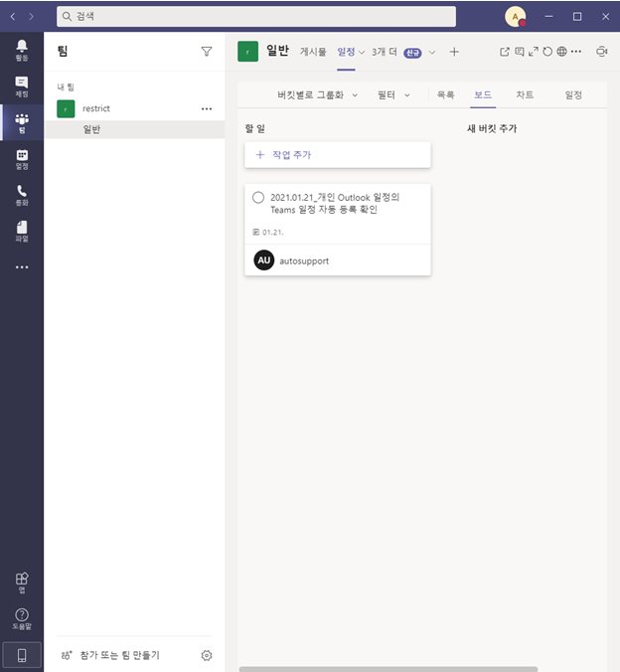This screenshot has width=620, height=672.
Task: Mark the 2021.01.21 task as complete
Action: tap(258, 198)
